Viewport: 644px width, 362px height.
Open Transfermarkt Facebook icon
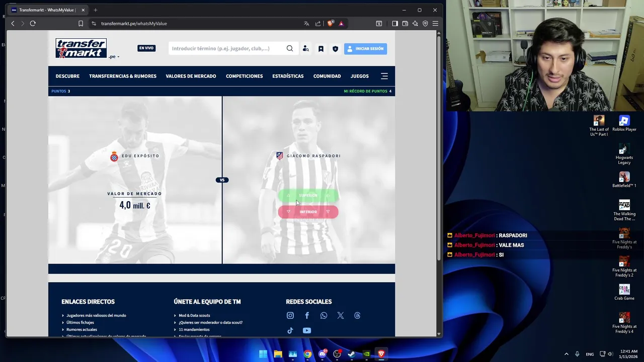tap(307, 315)
